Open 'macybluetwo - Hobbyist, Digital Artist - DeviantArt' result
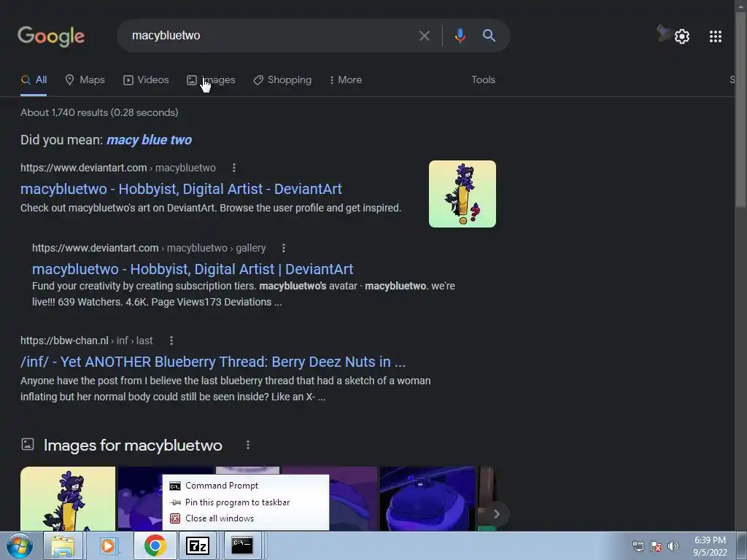This screenshot has width=747, height=560. 181,189
